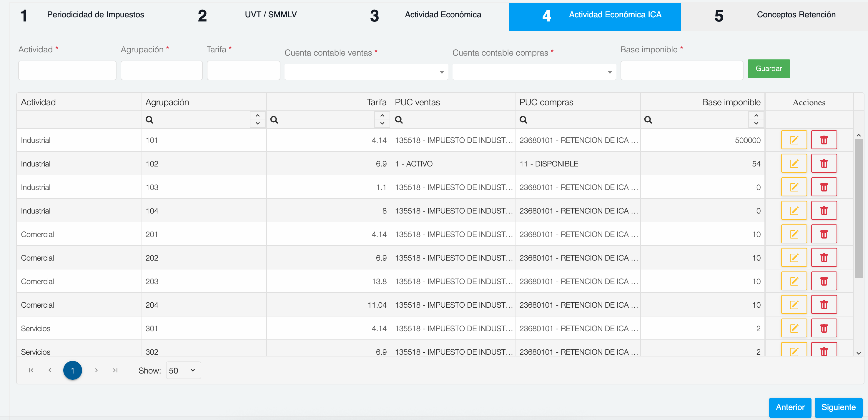Edit the Servicios 301 row
868x420 pixels.
point(794,328)
